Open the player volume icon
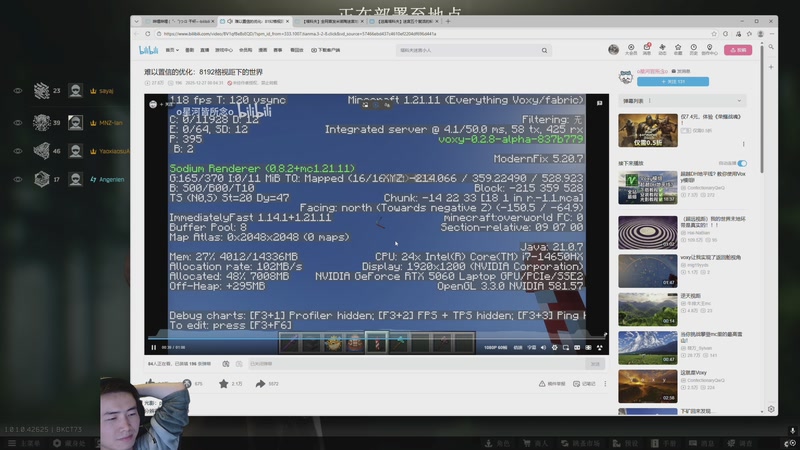 (543, 347)
